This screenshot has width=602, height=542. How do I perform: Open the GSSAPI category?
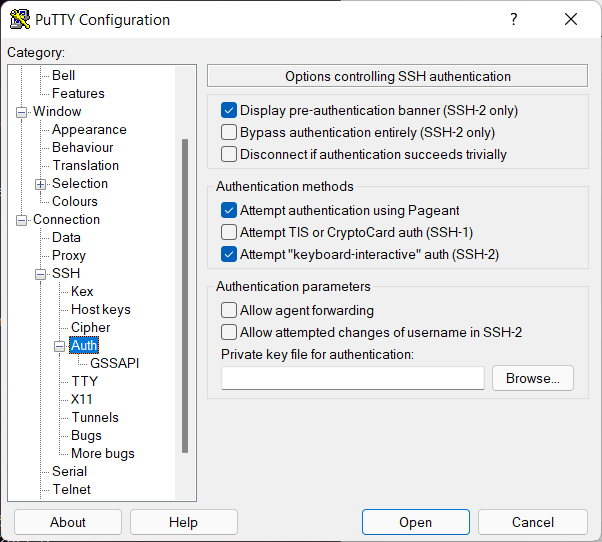[x=114, y=364]
